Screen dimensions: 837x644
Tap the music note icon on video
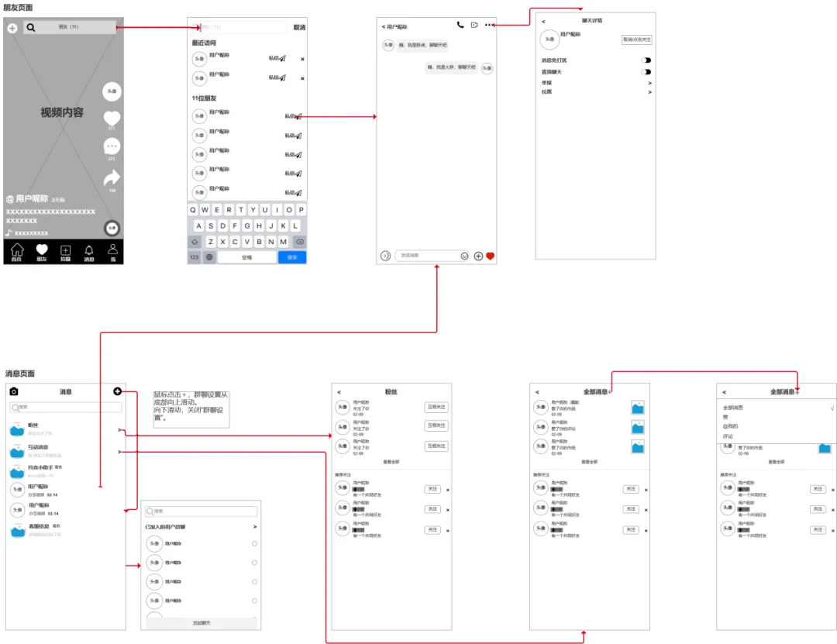[x=9, y=232]
